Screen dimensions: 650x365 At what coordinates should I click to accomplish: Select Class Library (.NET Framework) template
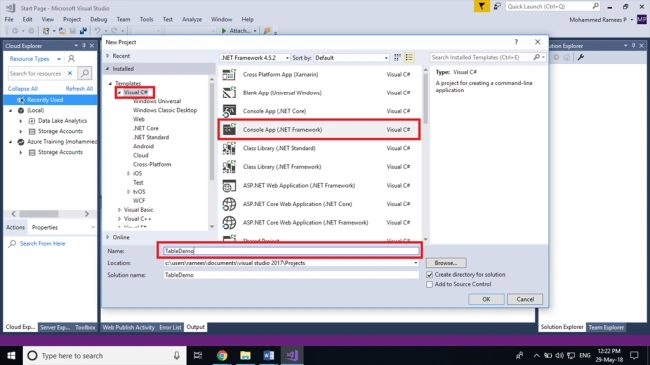[x=319, y=167]
